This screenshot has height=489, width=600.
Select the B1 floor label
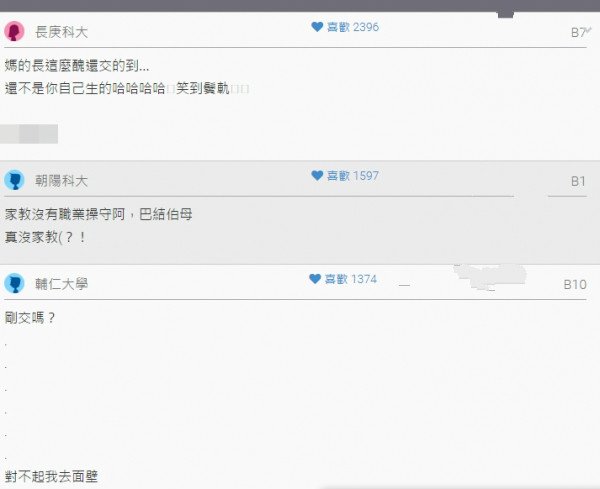578,181
